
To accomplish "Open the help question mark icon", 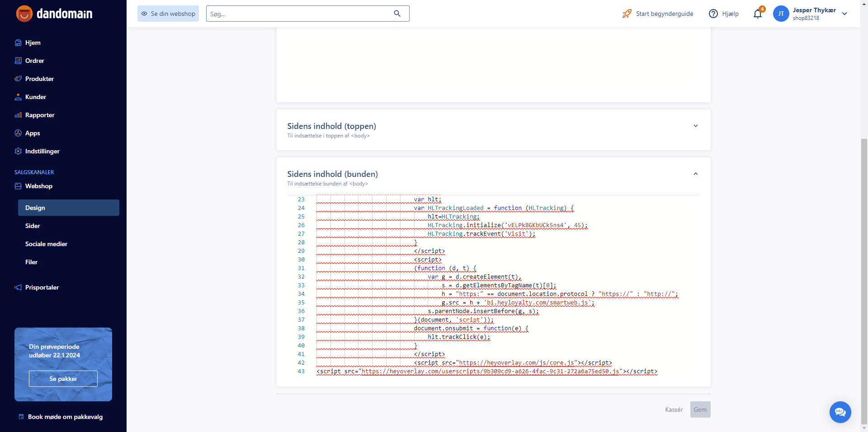I will [713, 14].
